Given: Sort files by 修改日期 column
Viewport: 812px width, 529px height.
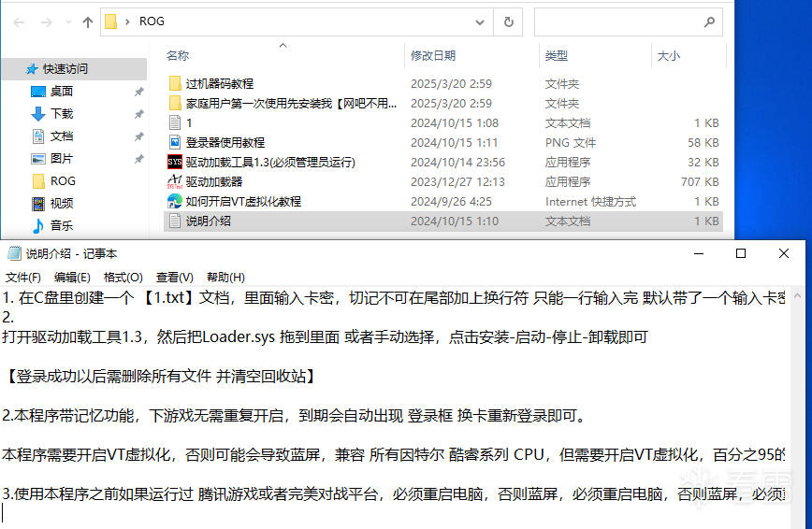Looking at the screenshot, I should [433, 55].
